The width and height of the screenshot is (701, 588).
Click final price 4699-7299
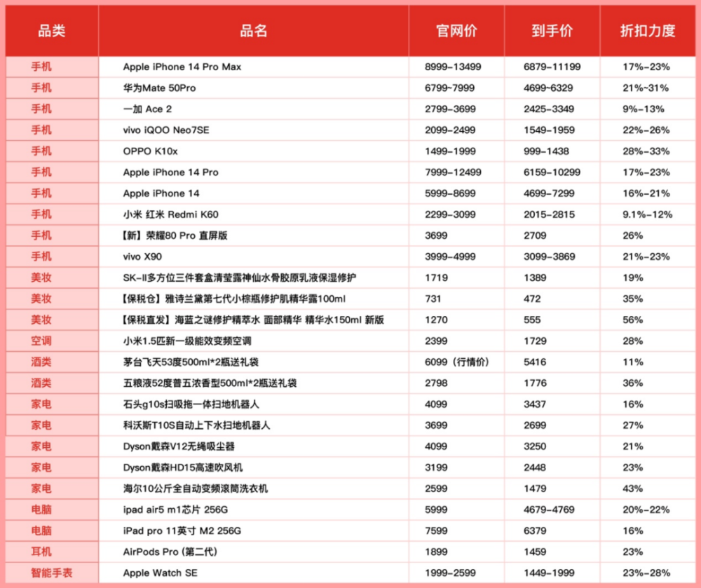550,193
